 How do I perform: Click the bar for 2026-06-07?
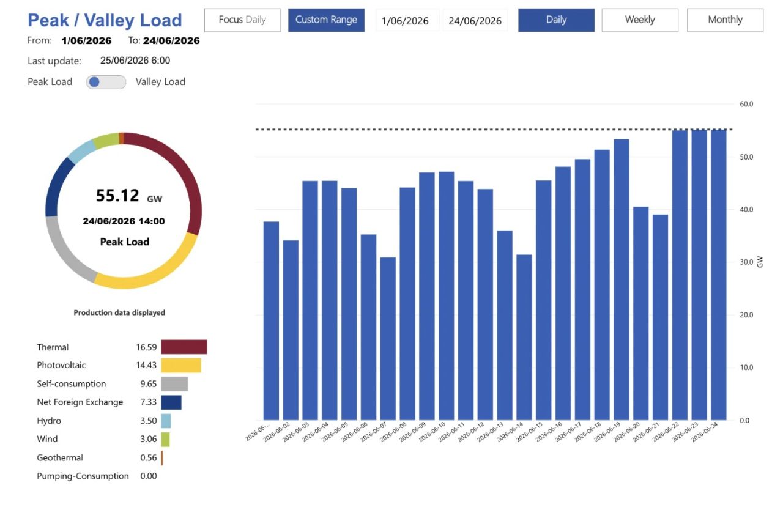pos(388,339)
